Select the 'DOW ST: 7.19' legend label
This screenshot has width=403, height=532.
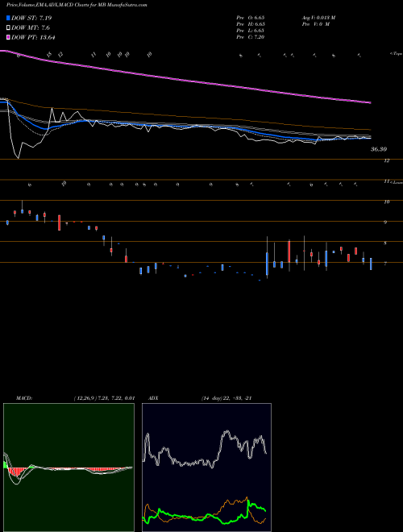31,18
